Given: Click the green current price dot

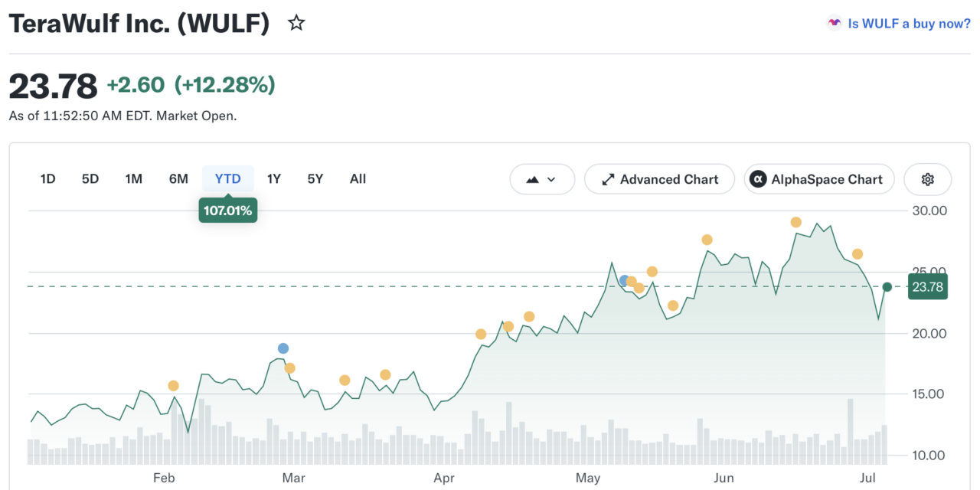Looking at the screenshot, I should (887, 287).
